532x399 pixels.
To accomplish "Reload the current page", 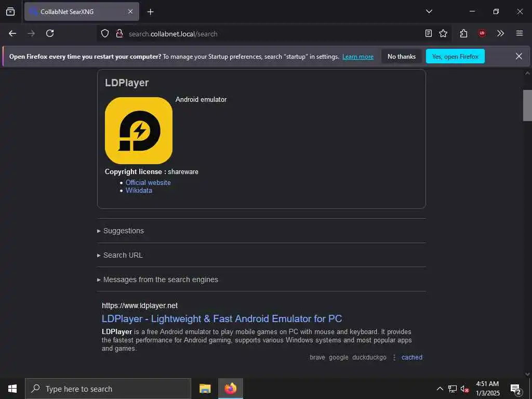I will [50, 33].
